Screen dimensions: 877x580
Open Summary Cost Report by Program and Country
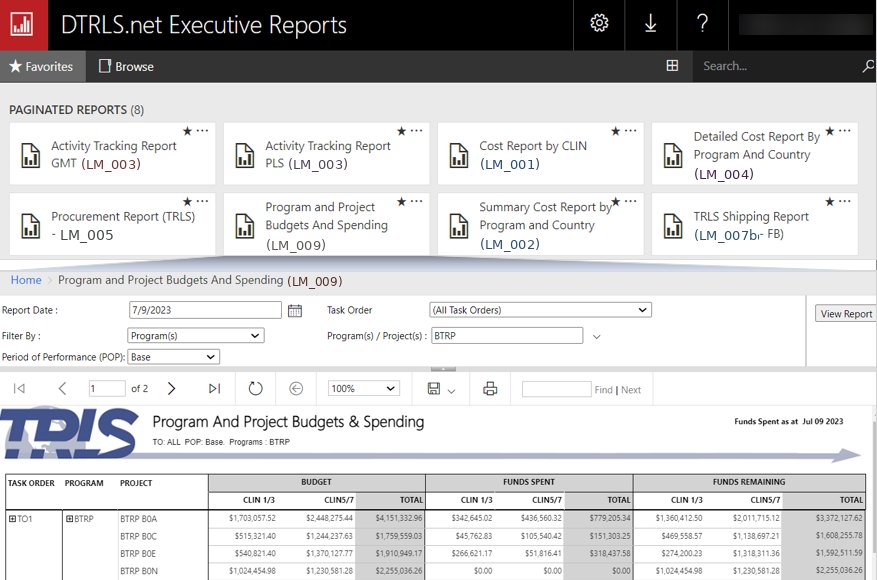click(540, 224)
